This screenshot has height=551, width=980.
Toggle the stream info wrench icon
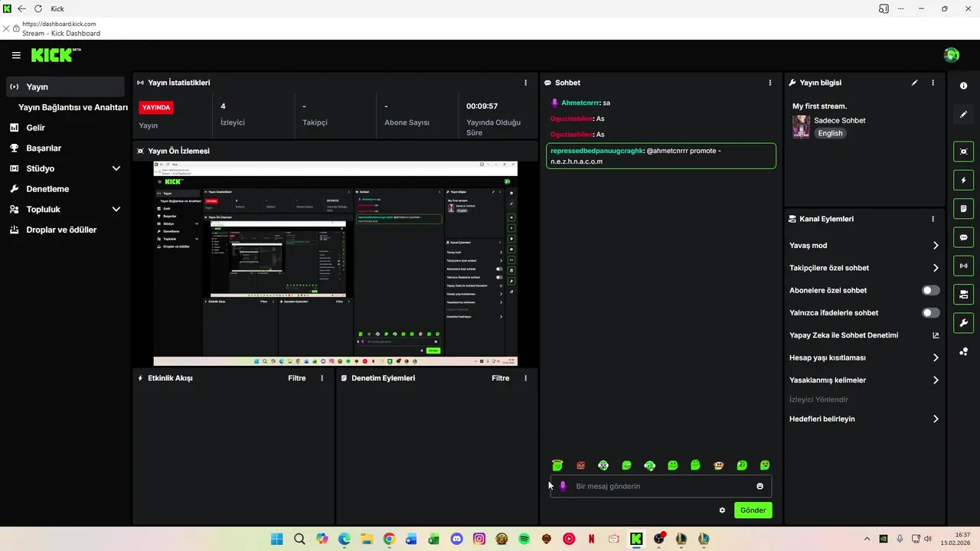(964, 322)
